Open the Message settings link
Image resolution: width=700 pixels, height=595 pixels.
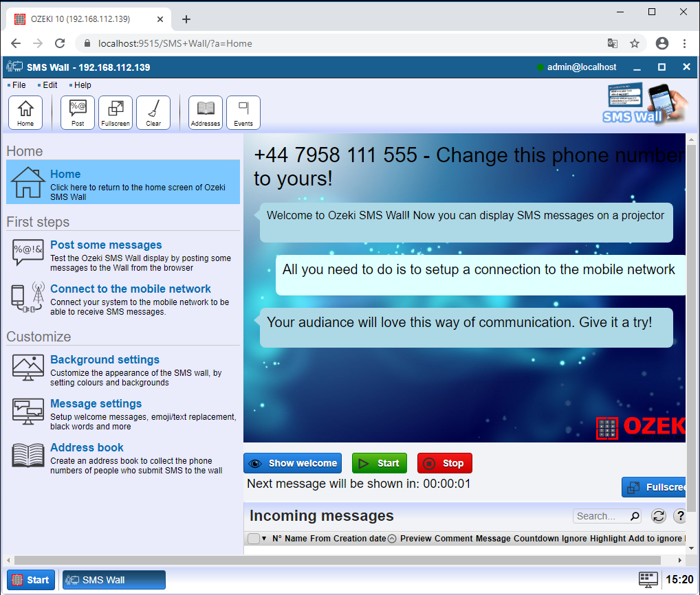tap(96, 404)
